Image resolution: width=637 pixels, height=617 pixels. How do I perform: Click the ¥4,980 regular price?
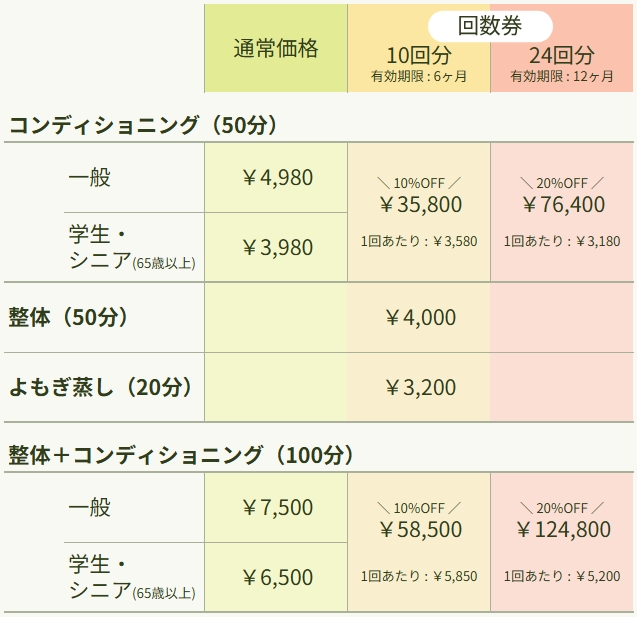[x=276, y=178]
